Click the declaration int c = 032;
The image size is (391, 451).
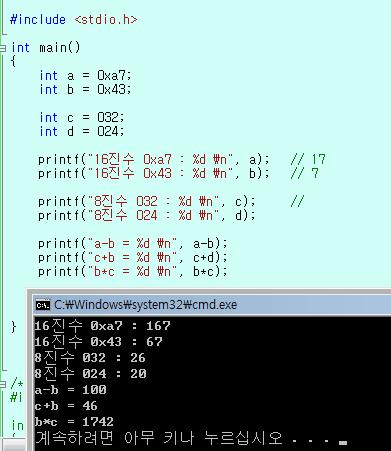tap(82, 118)
